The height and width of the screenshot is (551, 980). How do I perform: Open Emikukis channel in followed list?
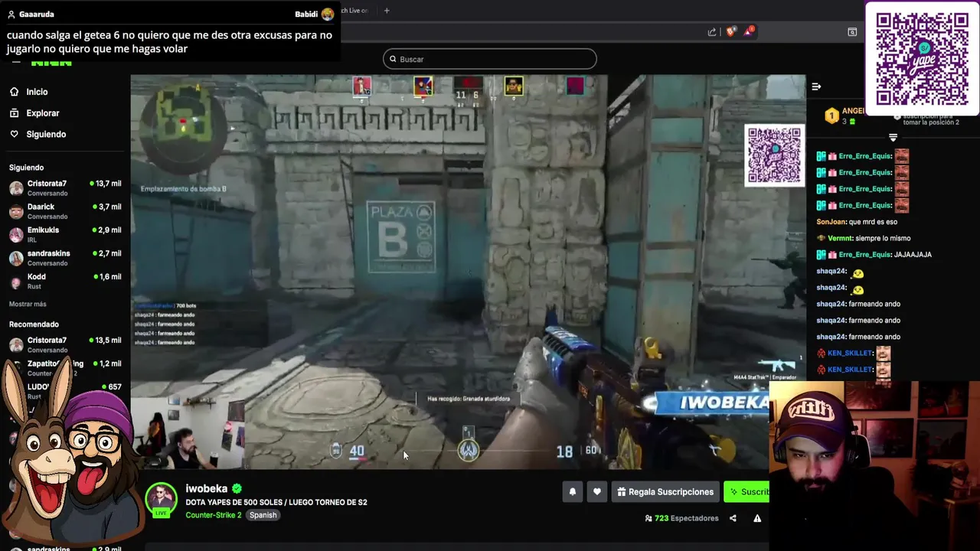(65, 235)
